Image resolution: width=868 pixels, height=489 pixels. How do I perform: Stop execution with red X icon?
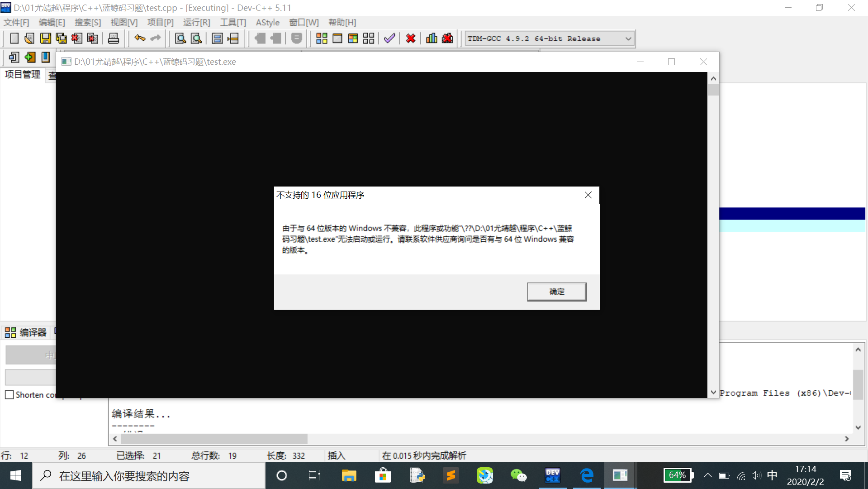tap(411, 38)
